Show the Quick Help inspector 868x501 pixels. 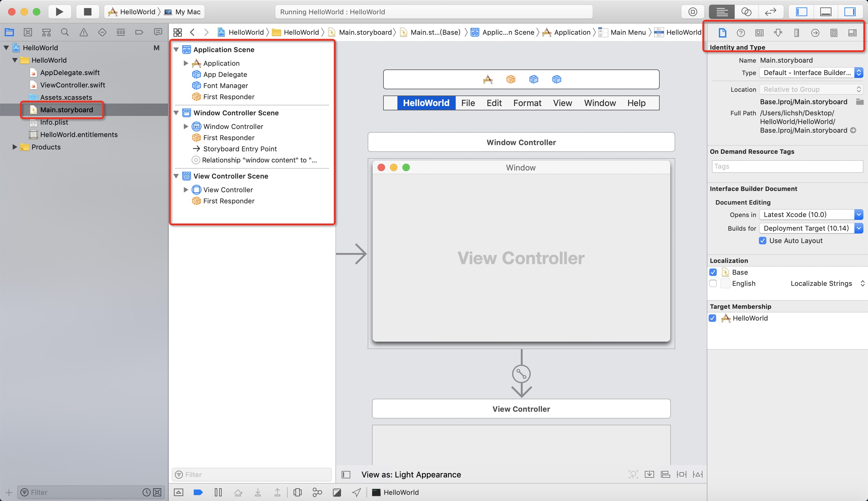click(741, 33)
